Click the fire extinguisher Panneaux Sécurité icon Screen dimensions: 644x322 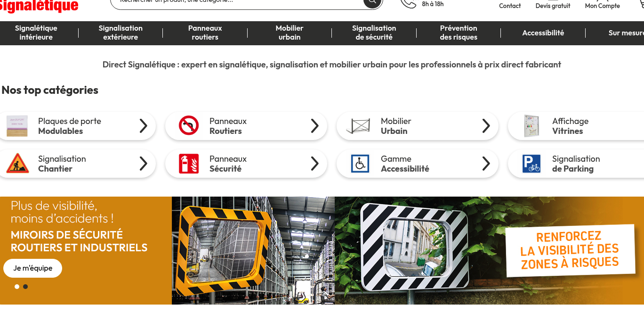pos(189,164)
